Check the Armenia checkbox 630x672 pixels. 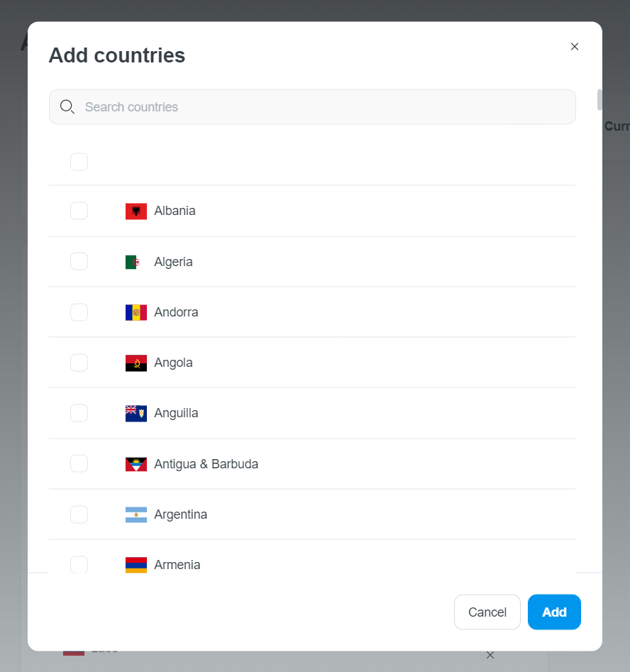(79, 564)
